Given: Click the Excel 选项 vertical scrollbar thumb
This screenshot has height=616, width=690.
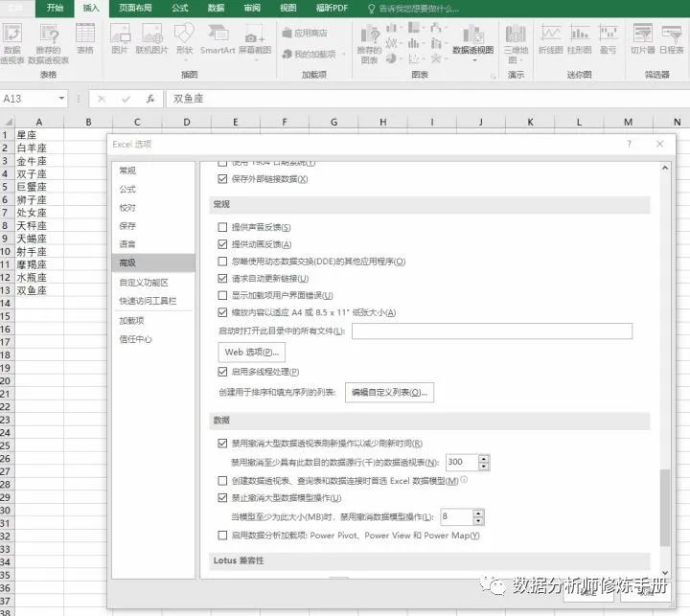Looking at the screenshot, I should (664, 508).
